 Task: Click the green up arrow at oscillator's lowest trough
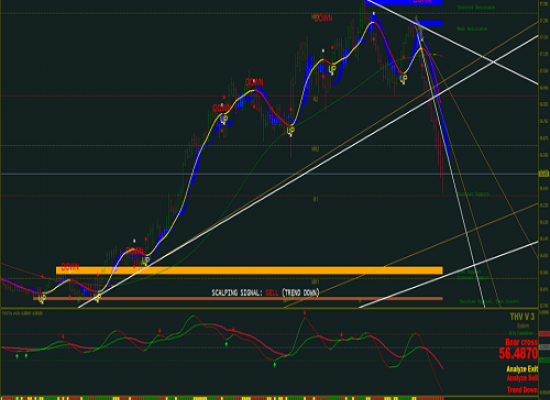(275, 365)
